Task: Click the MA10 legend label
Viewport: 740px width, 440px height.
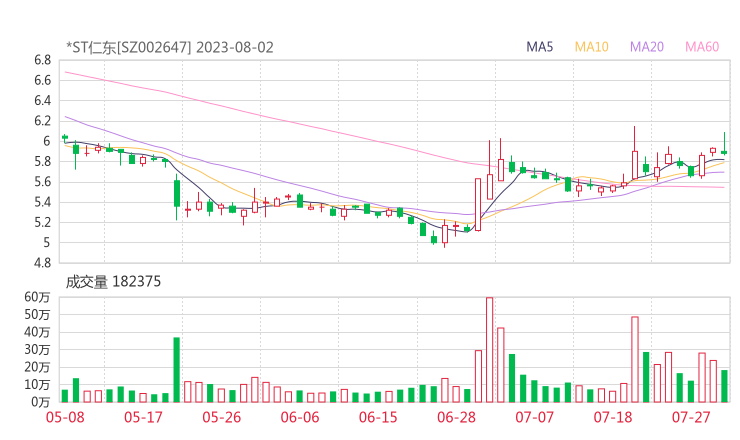Action: (x=591, y=47)
